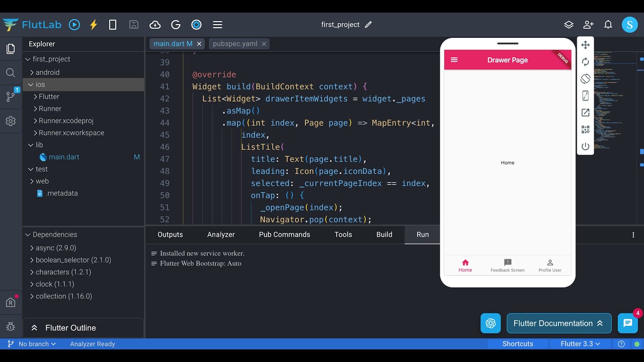Collapse the first_project folder
This screenshot has height=362, width=644.
click(28, 59)
